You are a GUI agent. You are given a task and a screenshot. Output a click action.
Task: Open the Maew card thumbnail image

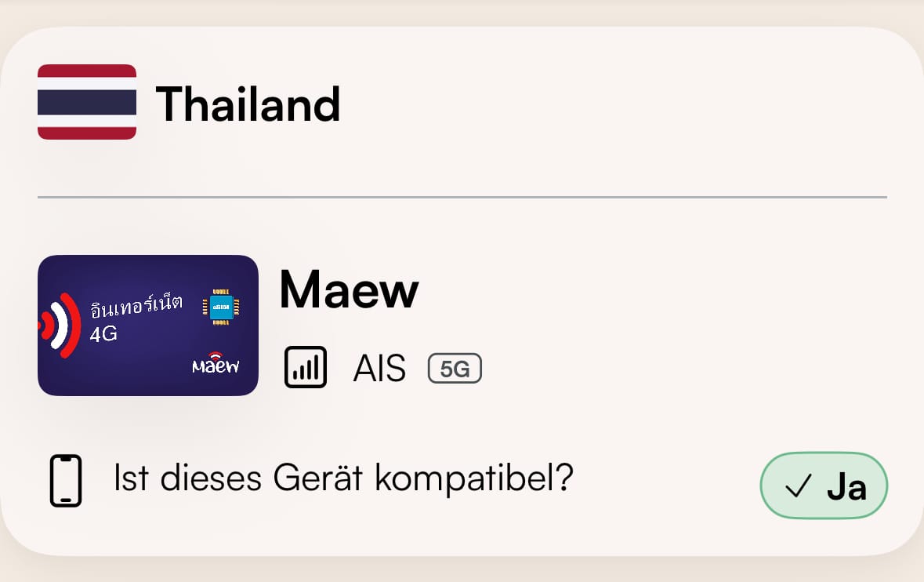(147, 324)
